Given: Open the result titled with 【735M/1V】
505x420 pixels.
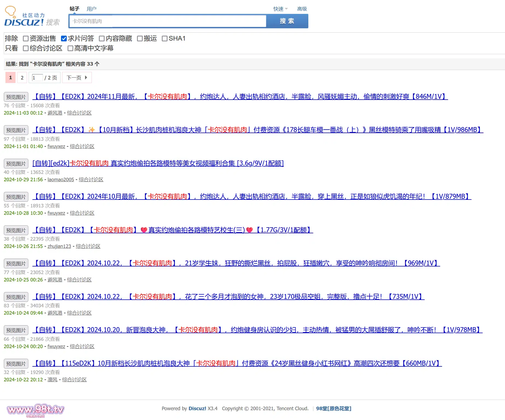Looking at the screenshot, I should click(x=229, y=297).
